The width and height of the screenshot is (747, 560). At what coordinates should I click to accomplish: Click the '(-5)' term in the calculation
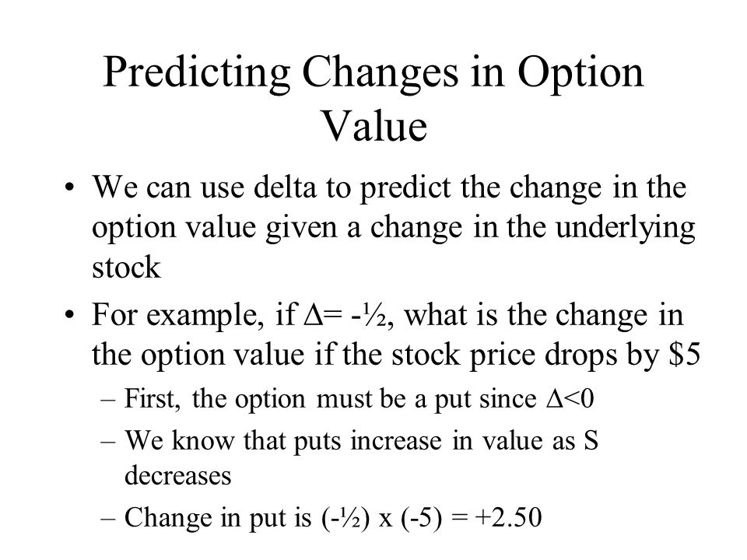pos(422,518)
